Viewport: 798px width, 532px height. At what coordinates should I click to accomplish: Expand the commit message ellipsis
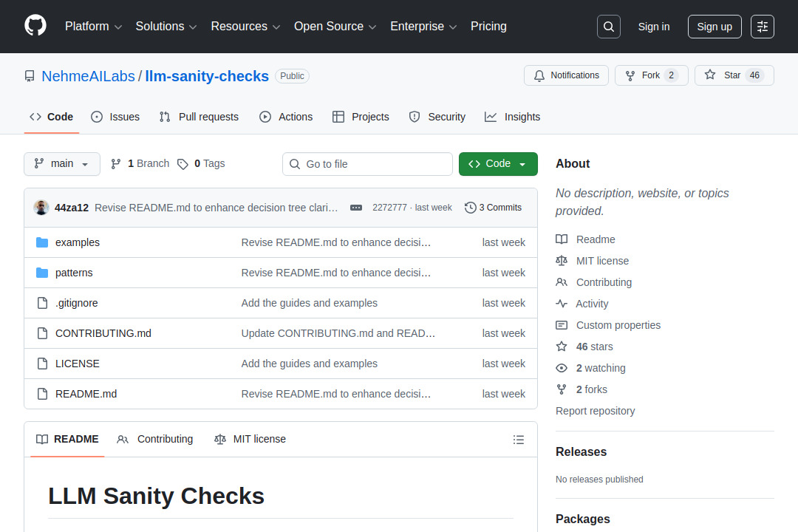pyautogui.click(x=356, y=208)
